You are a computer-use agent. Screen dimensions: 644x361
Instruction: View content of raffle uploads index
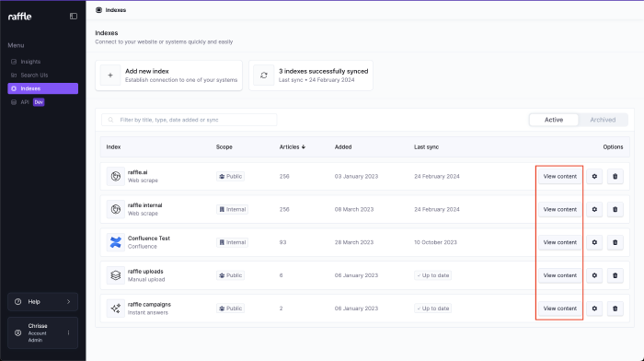point(559,275)
